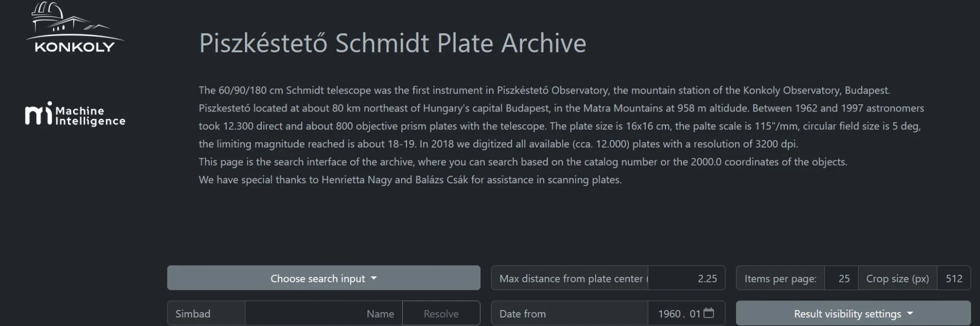Click the Piszkéstető Schmidt Plate Archive heading
The image size is (980, 326).
[x=393, y=43]
